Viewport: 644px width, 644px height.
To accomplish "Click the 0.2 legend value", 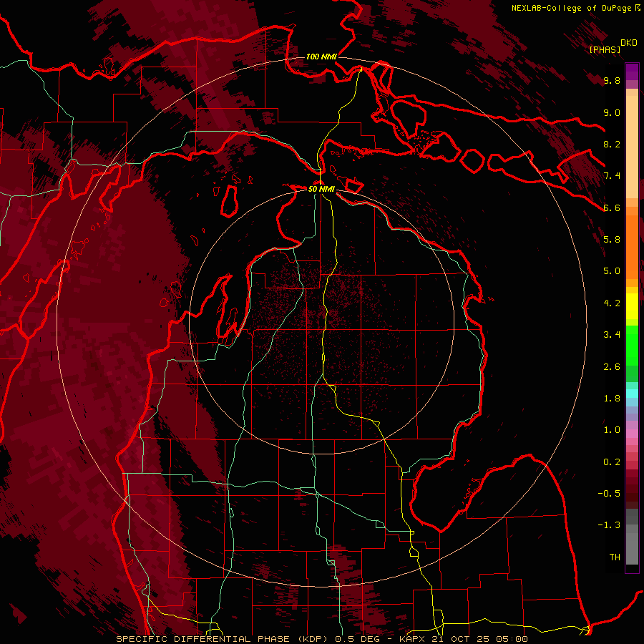I will pos(612,462).
